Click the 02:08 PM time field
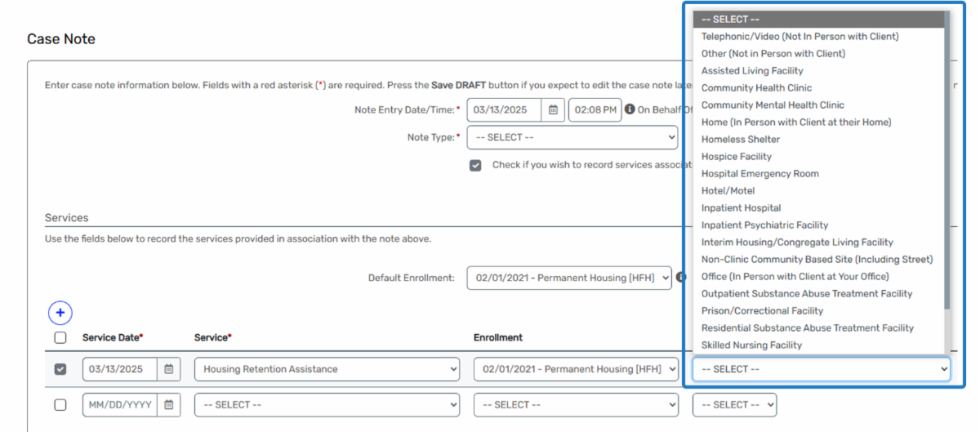 tap(595, 109)
